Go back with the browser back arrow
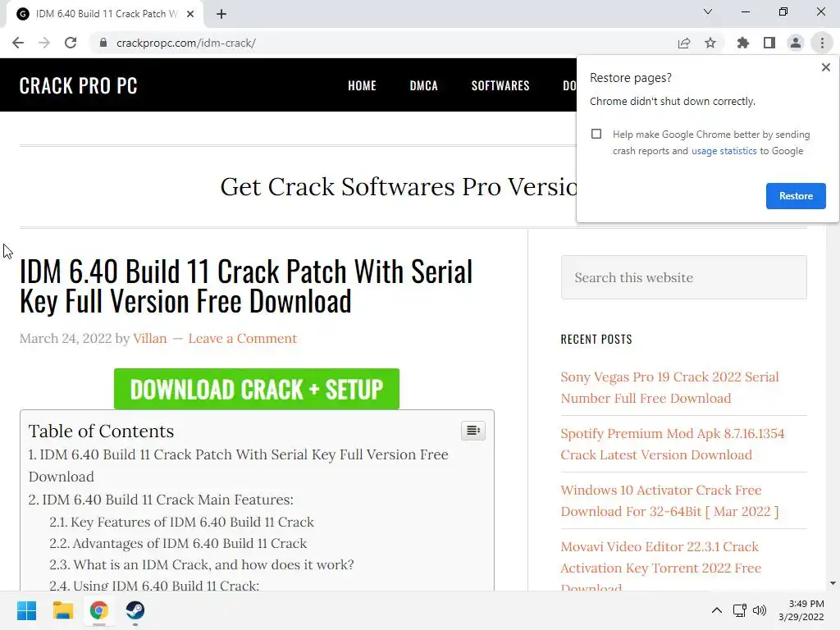 click(18, 43)
